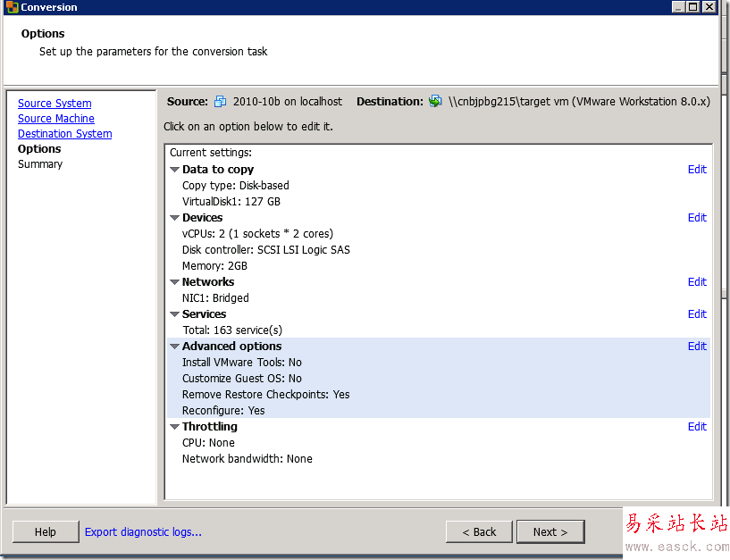730x560 pixels.
Task: Select the Data to copy heading
Action: pos(218,170)
